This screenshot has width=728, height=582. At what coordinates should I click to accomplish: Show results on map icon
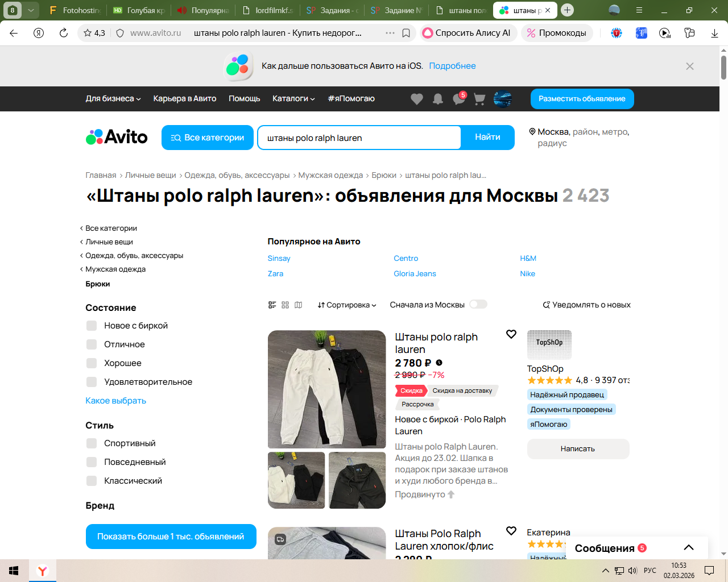pyautogui.click(x=299, y=305)
